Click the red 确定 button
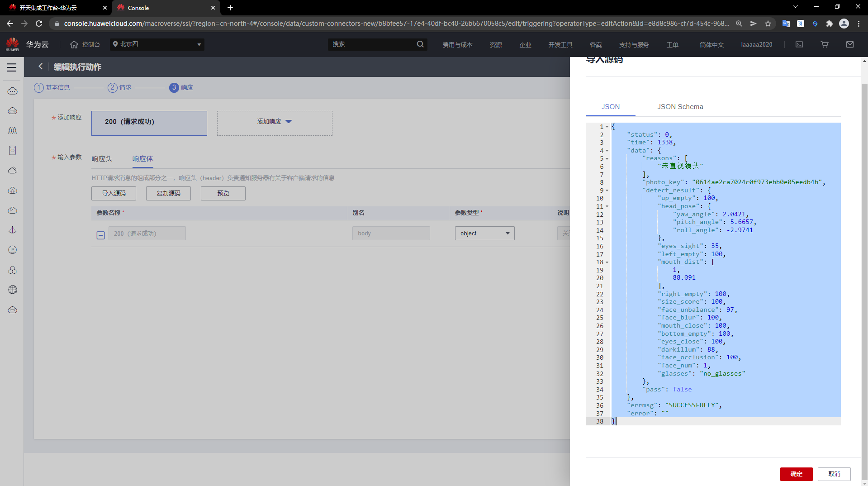Viewport: 868px width, 486px height. [x=796, y=474]
